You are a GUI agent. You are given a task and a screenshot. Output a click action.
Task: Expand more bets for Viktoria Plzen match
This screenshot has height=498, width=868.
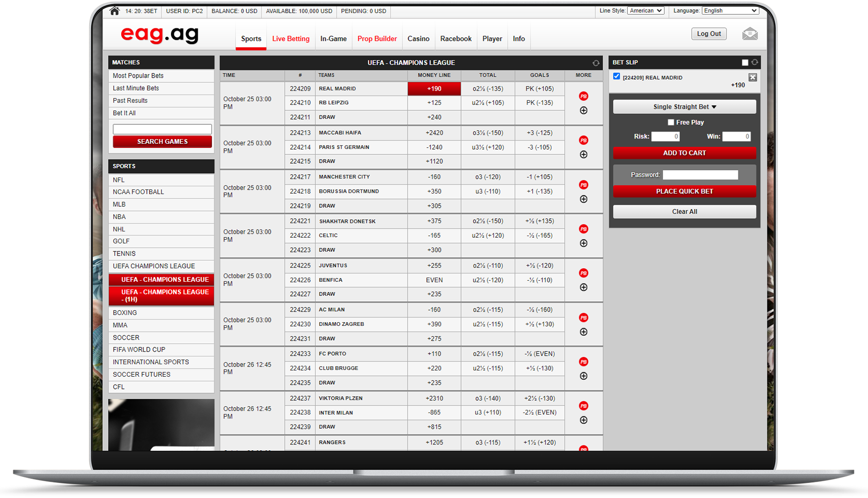tap(583, 420)
